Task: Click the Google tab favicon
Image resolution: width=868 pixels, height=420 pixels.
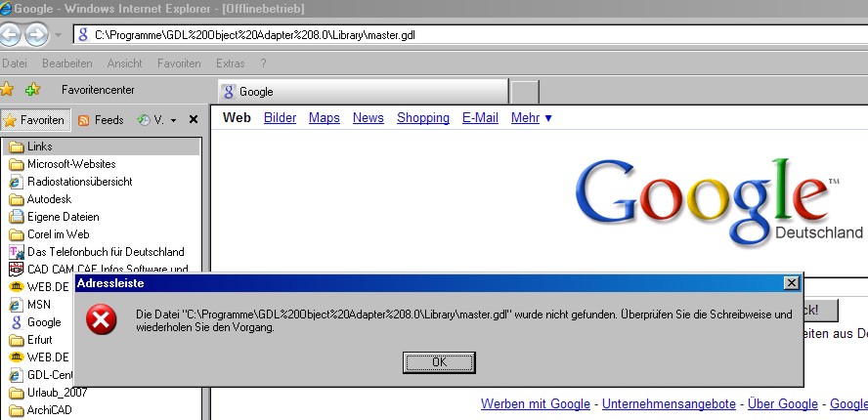Action: [229, 92]
